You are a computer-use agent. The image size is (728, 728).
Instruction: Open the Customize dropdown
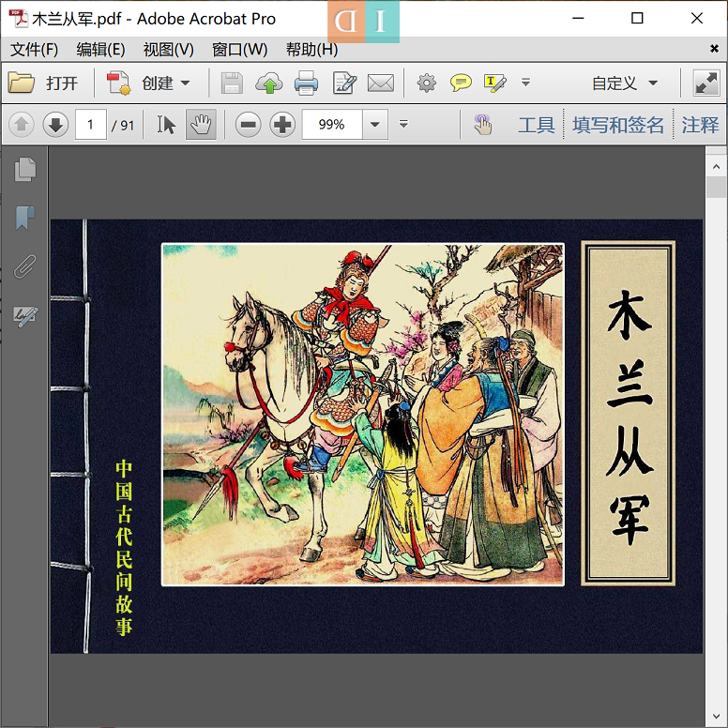625,83
